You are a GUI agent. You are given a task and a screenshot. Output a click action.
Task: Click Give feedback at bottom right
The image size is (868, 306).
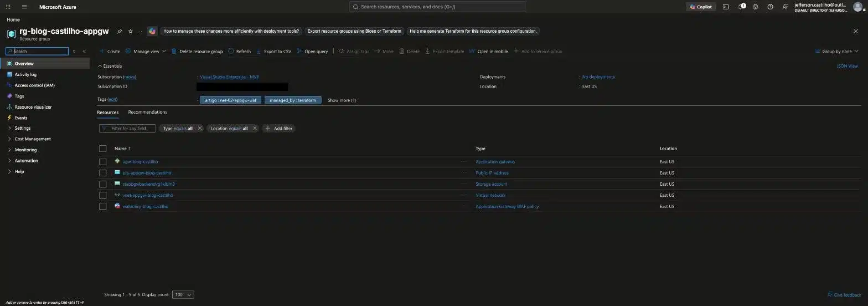tap(844, 295)
